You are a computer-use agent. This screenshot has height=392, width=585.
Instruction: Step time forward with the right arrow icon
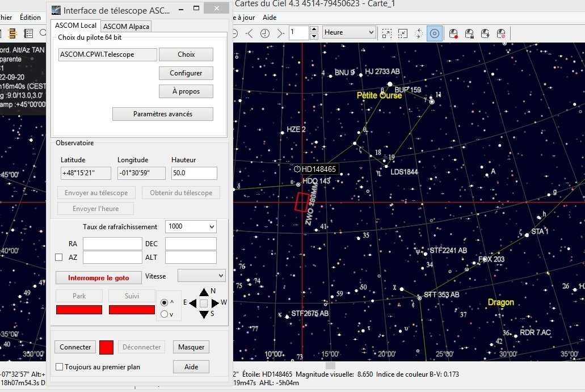280,33
